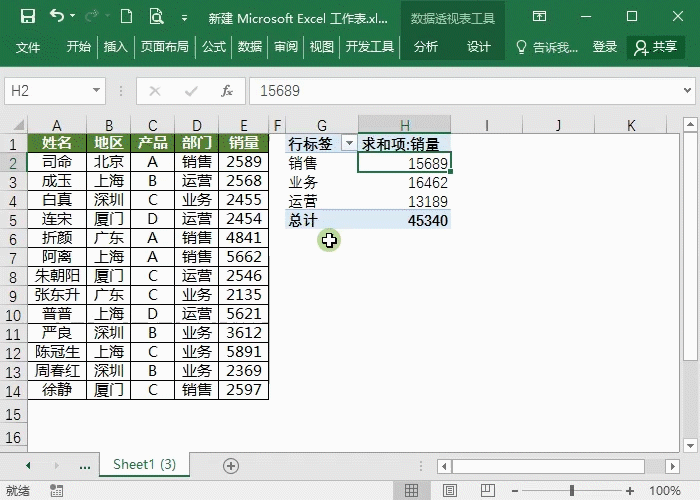Click the vertical scrollbar up arrow
Viewport: 700px width, 500px height.
(x=690, y=125)
